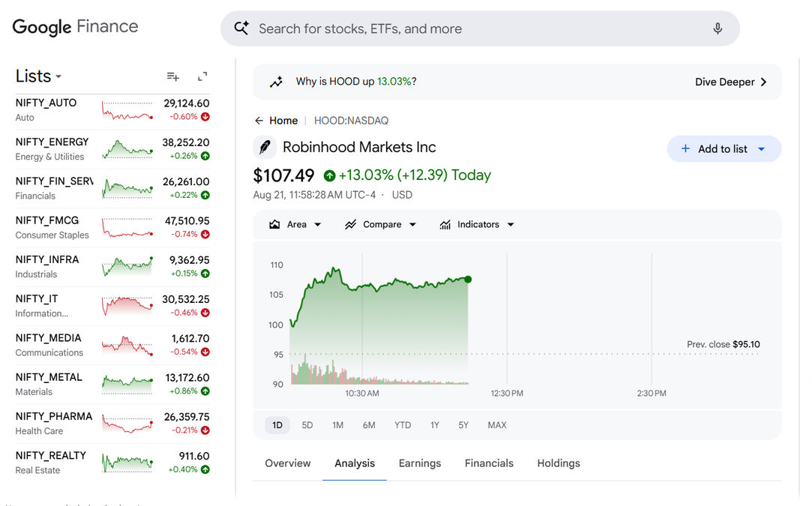Switch to the Overview tab
This screenshot has width=812, height=506.
point(287,463)
